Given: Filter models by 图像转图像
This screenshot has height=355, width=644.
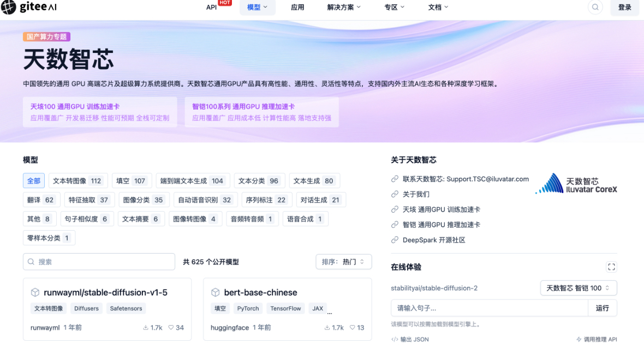Looking at the screenshot, I should coord(195,219).
